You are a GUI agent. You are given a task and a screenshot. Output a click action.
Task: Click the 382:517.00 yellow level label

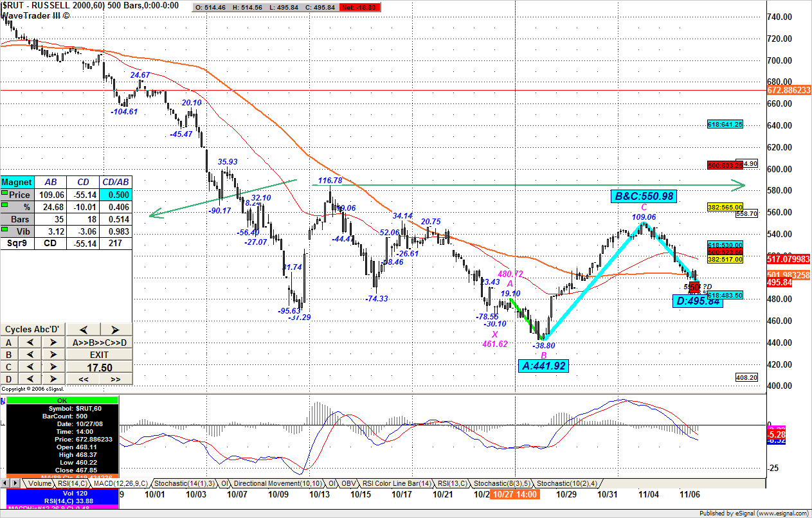(x=725, y=260)
